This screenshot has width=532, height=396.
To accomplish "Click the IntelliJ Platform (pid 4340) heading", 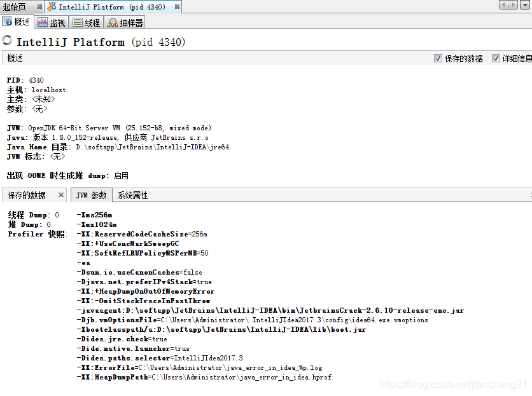I will tap(101, 42).
